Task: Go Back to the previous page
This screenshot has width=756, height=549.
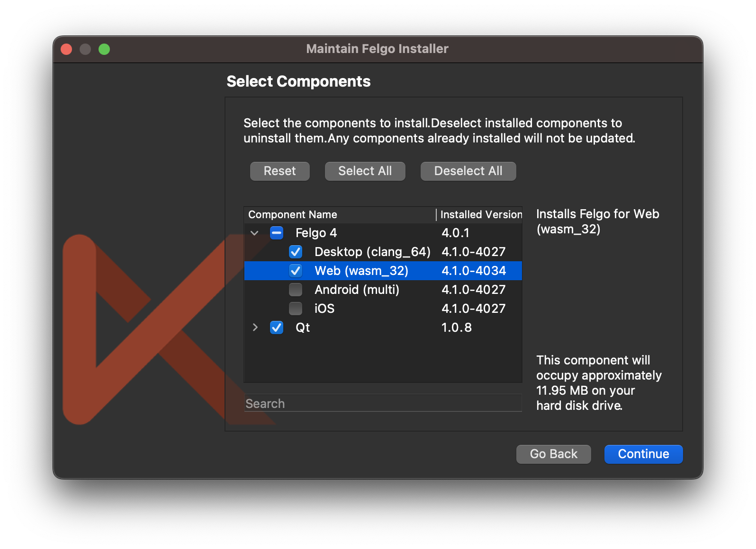Action: point(554,454)
